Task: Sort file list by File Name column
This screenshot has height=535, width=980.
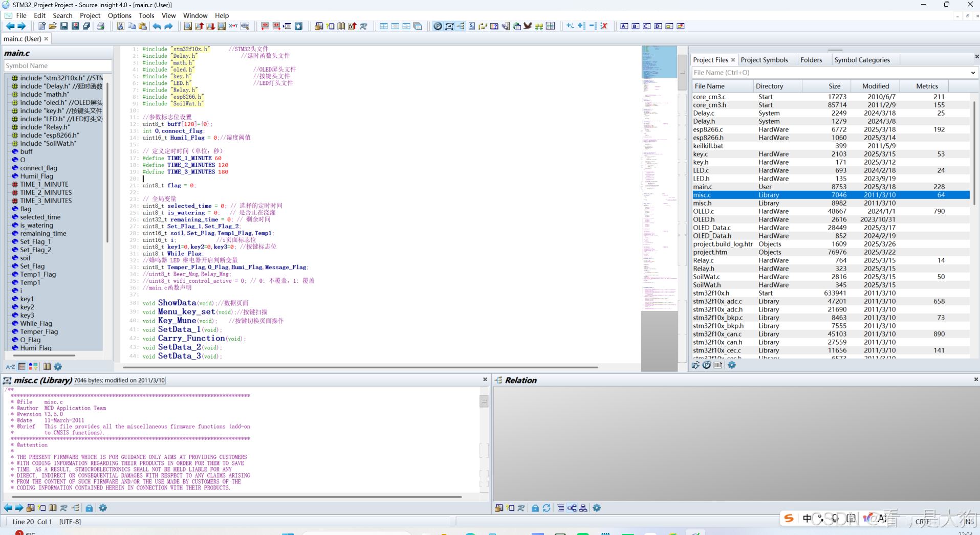Action: click(x=723, y=86)
